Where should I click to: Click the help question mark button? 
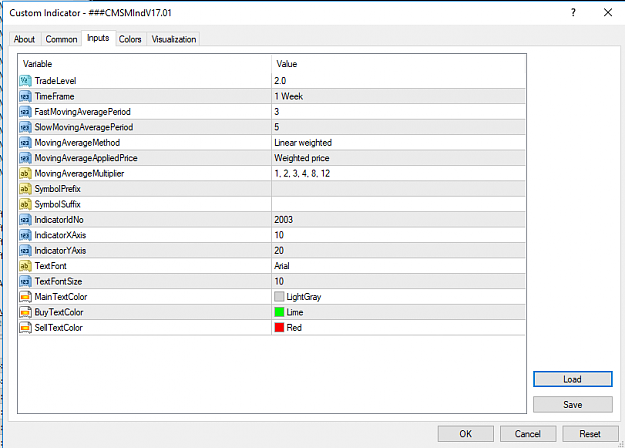pyautogui.click(x=573, y=13)
